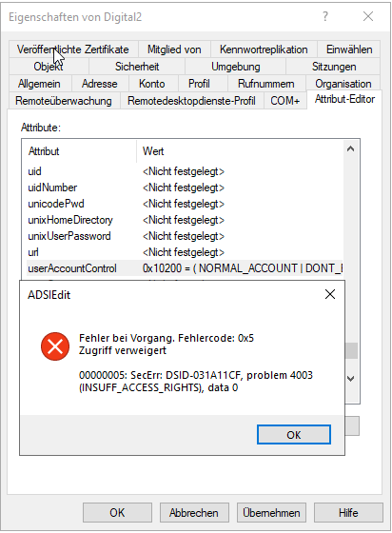Confirm the ADSIEdit error with OK

(x=293, y=435)
